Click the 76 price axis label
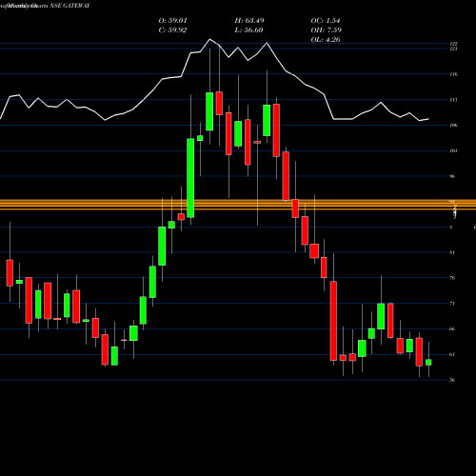 coord(452,278)
